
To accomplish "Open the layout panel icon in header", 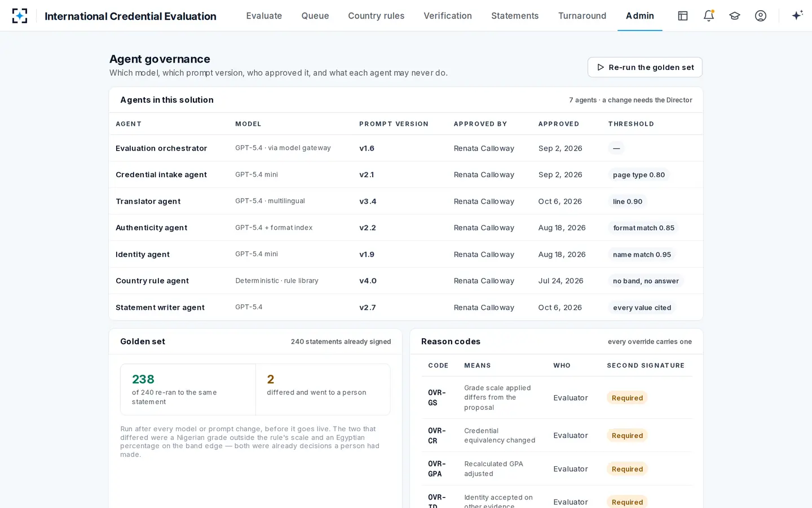I will [683, 16].
